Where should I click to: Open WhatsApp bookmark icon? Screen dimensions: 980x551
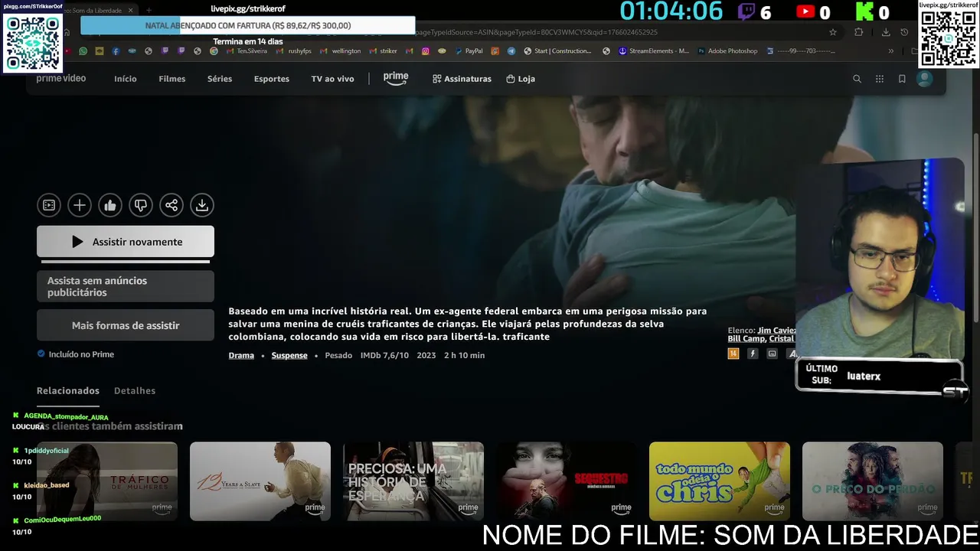[83, 51]
